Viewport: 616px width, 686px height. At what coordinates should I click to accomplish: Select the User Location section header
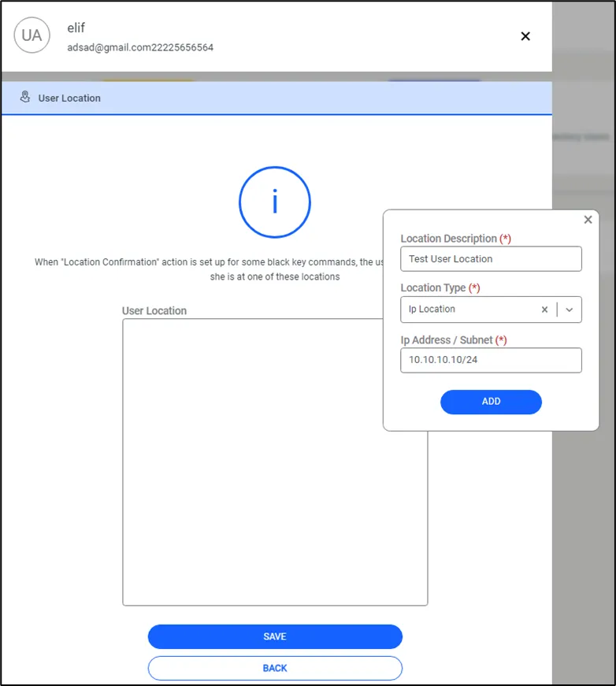coord(276,98)
